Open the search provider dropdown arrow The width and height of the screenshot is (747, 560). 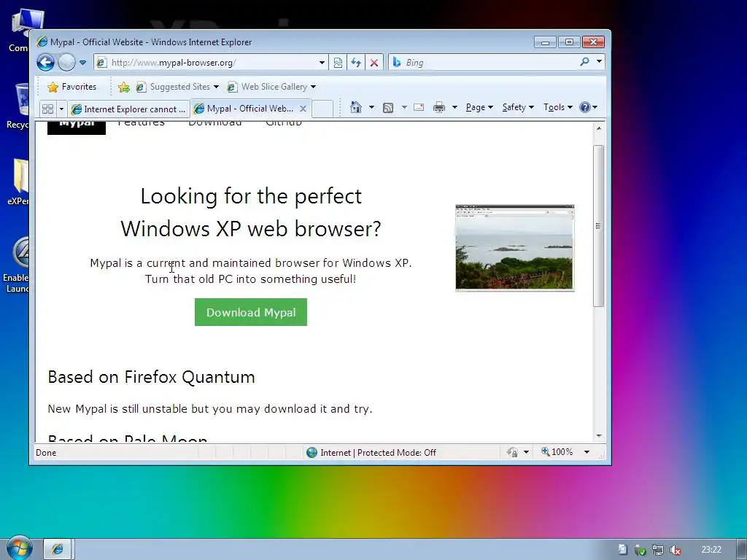pos(599,62)
